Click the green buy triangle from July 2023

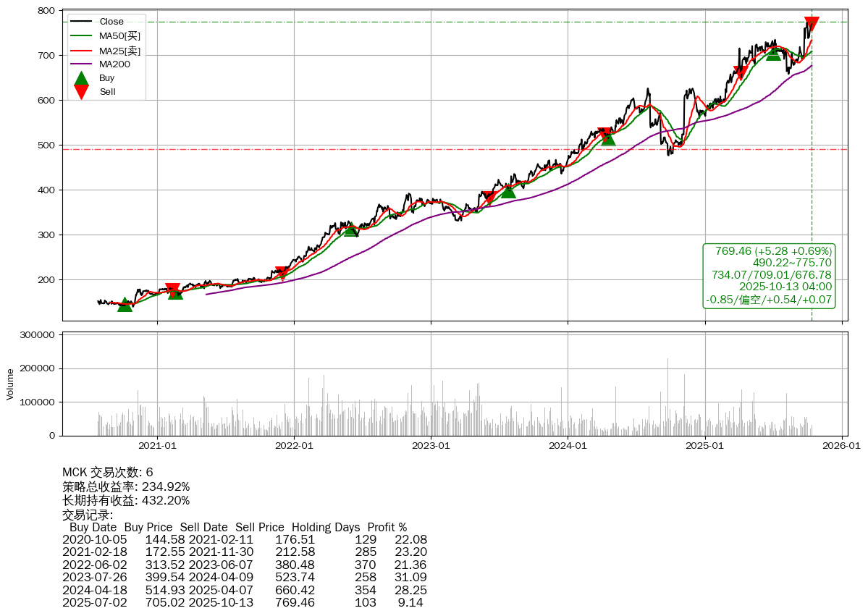click(508, 190)
